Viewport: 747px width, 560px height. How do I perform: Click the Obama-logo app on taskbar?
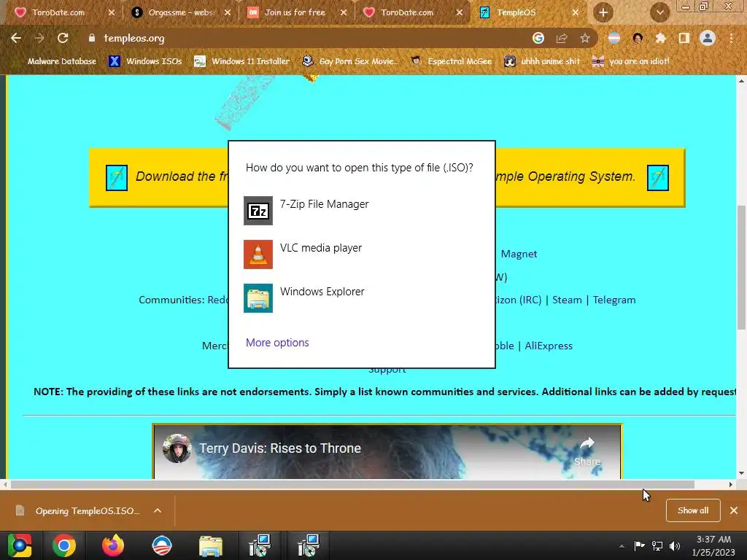(161, 545)
